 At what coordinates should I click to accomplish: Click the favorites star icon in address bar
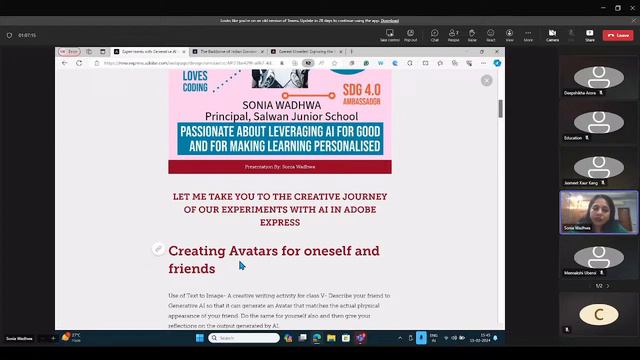[335, 63]
